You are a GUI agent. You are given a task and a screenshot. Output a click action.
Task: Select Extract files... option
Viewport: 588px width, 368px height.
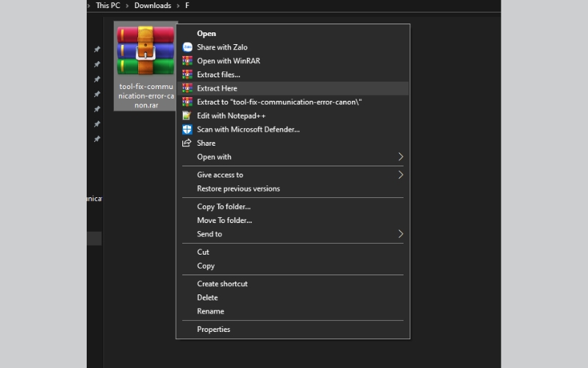(293, 75)
